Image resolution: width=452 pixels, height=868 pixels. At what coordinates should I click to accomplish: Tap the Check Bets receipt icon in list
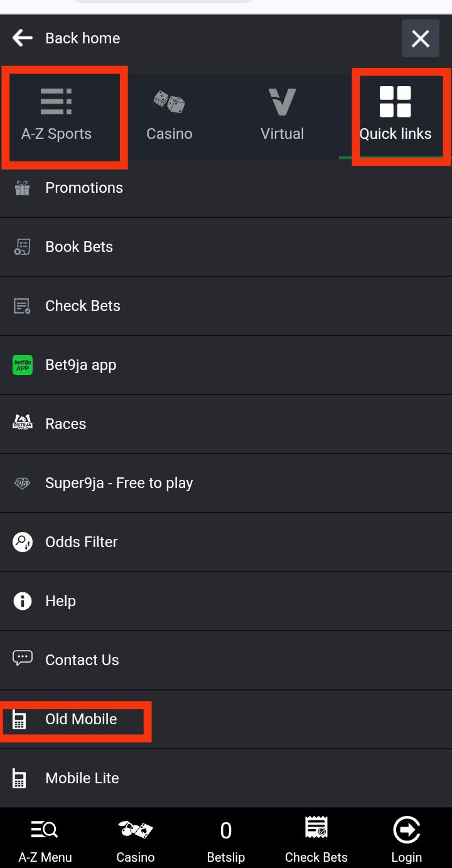23,306
